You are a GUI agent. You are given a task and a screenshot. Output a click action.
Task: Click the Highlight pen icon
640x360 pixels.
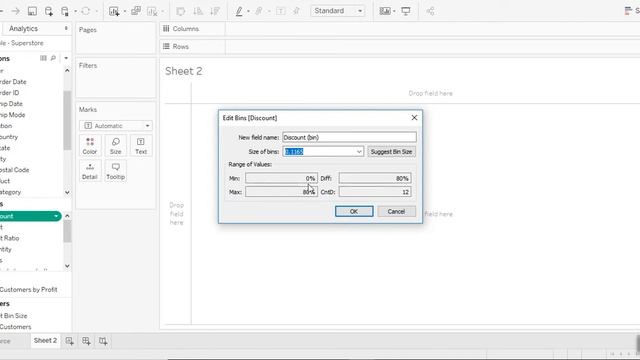pos(239,11)
